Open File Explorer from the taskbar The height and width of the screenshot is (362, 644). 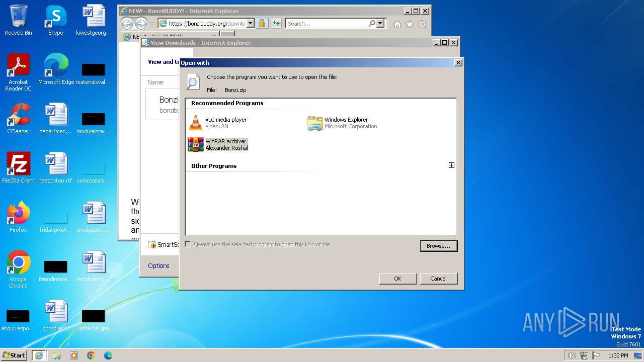tap(57, 355)
